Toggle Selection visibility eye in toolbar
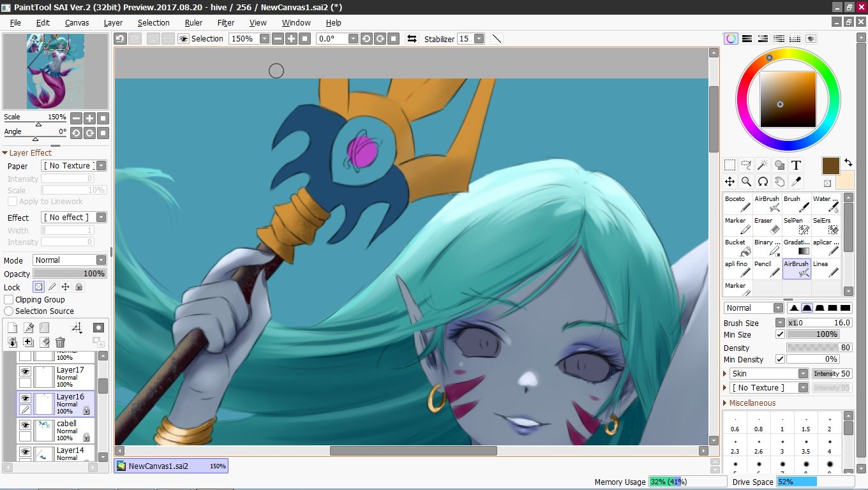This screenshot has width=868, height=490. click(x=183, y=39)
